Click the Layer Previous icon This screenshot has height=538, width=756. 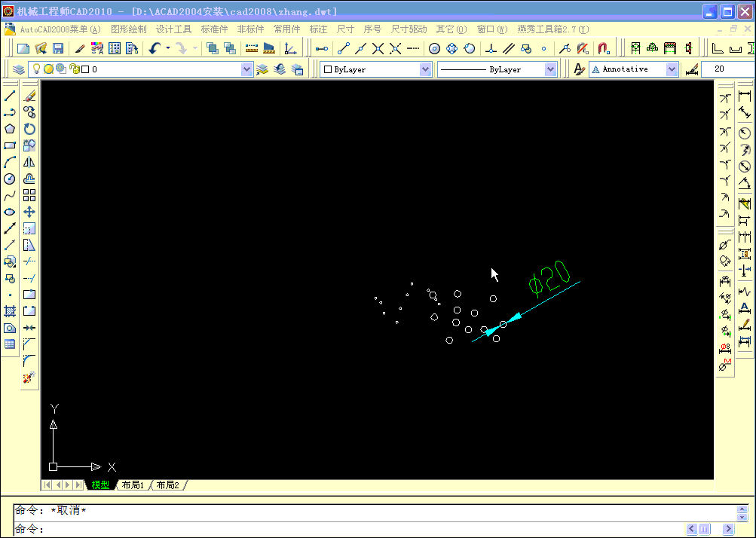[280, 69]
